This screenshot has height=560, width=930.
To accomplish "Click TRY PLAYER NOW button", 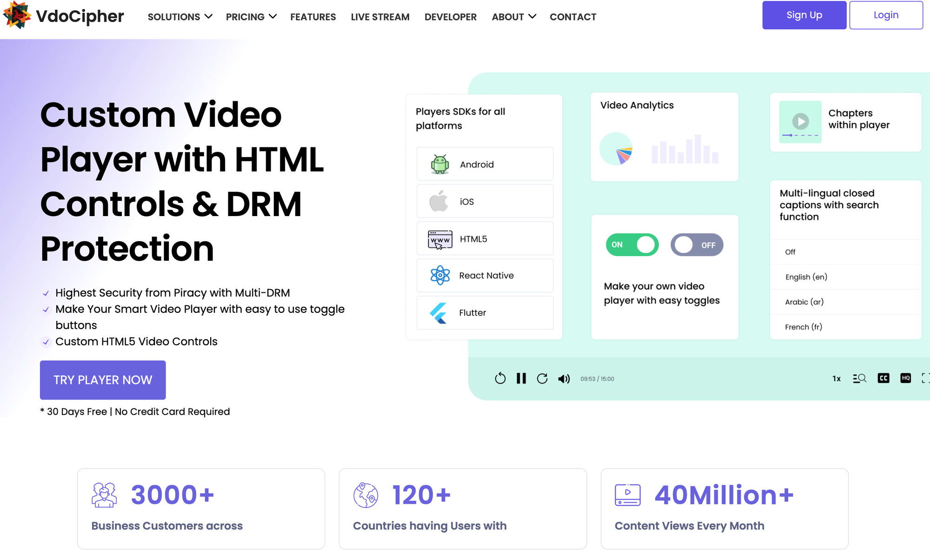I will pos(103,380).
